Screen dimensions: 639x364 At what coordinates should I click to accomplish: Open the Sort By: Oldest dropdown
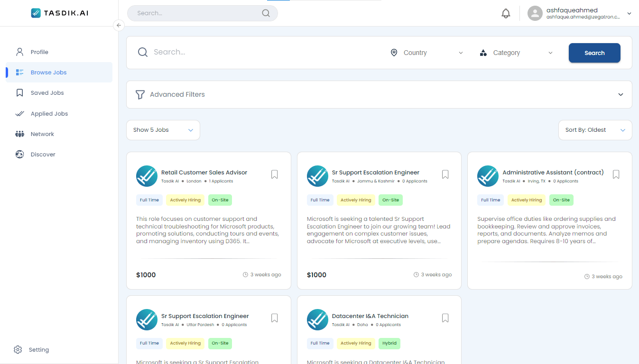[595, 130]
